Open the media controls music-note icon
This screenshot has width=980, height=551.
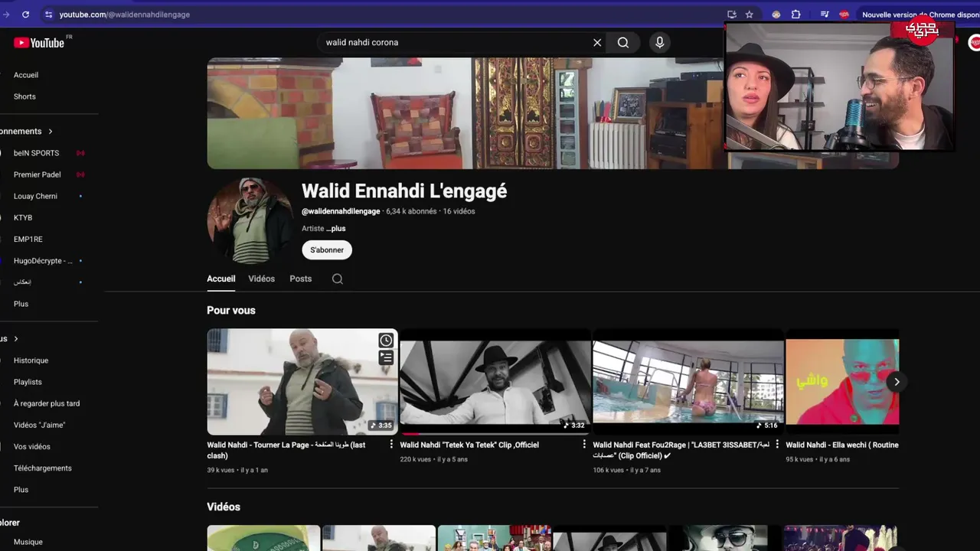click(825, 15)
